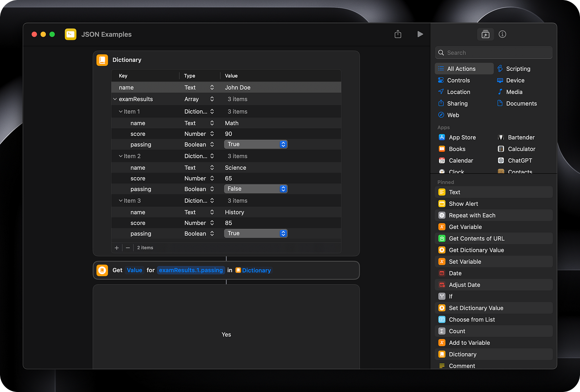Change type of examResults Array row

(212, 99)
